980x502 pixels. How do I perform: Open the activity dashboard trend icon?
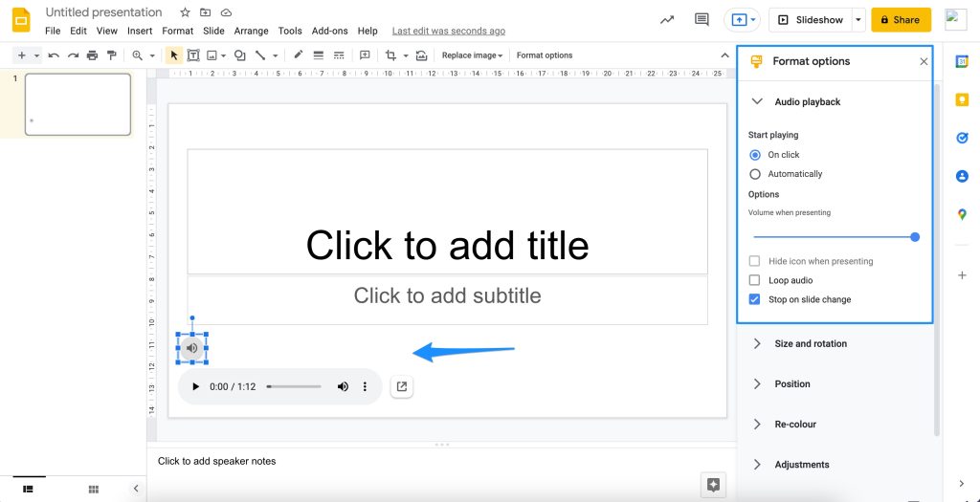pos(667,20)
